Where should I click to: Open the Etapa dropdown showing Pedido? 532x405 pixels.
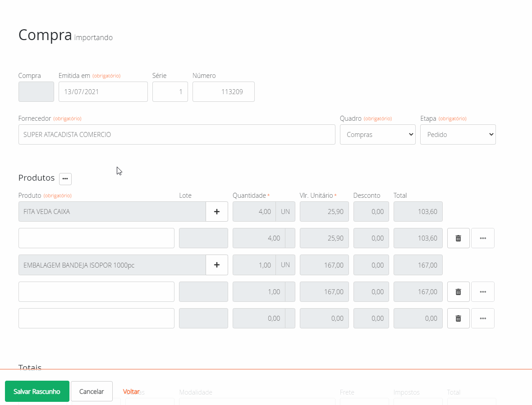pyautogui.click(x=458, y=134)
